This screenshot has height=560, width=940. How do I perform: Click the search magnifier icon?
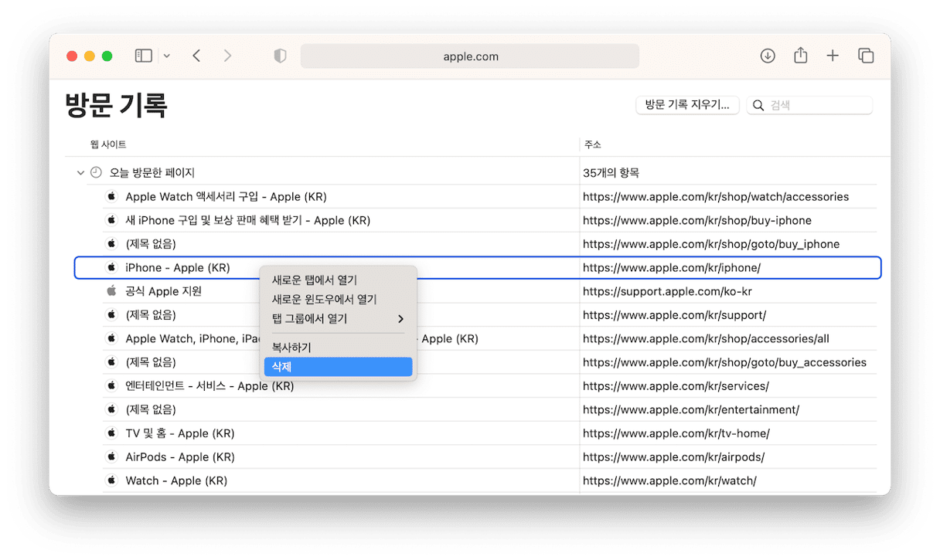coord(758,105)
